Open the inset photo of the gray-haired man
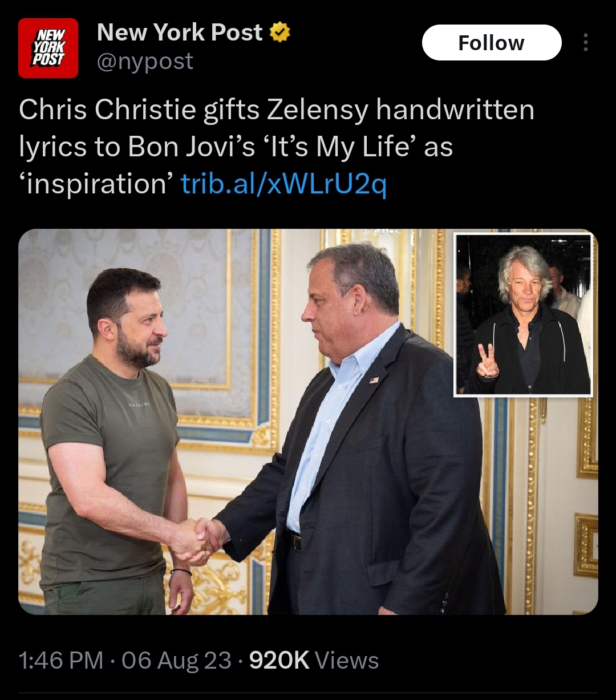This screenshot has width=616, height=700. click(x=523, y=314)
